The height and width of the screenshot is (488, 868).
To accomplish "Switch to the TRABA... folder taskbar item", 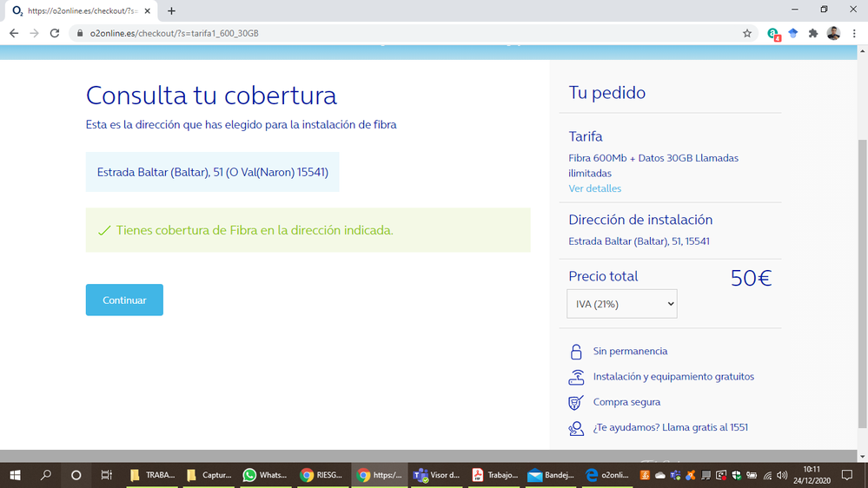I will 152,475.
